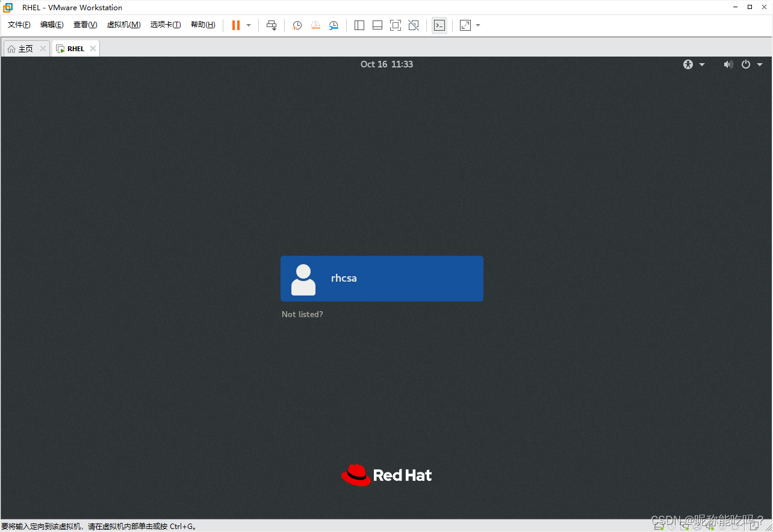Close the RHEL tab

point(93,49)
